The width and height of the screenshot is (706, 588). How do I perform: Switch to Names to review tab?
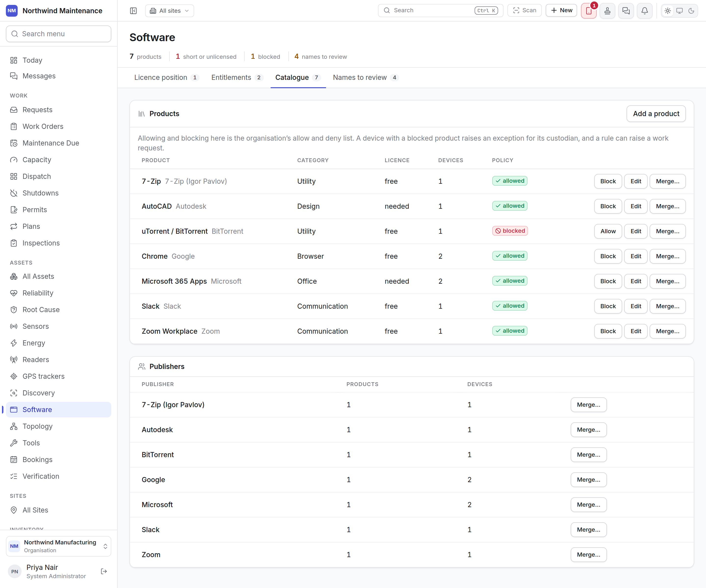click(x=366, y=78)
